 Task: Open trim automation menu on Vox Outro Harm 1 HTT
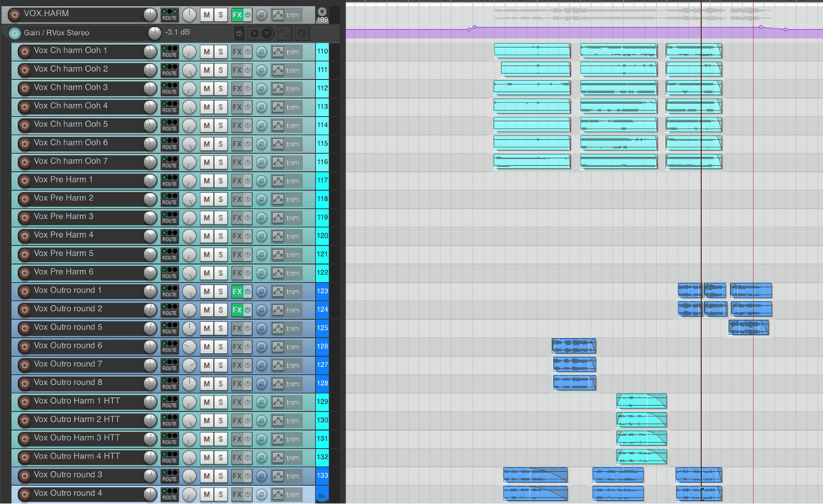(293, 402)
